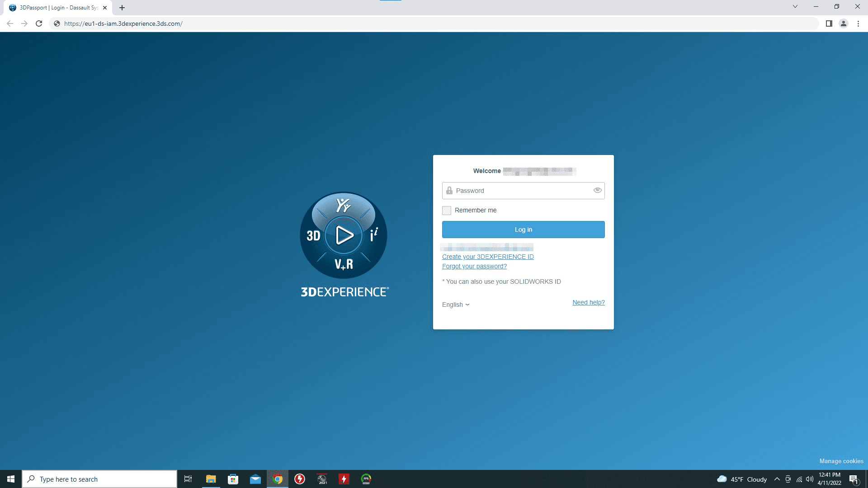The image size is (868, 488).
Task: Expand the tab search chevron
Action: tap(795, 6)
